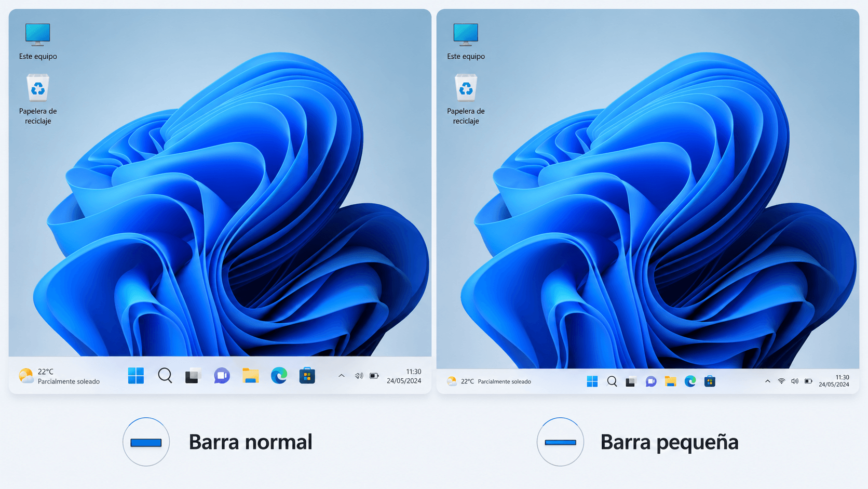The height and width of the screenshot is (489, 868).
Task: Open the 22°C weather widget on the normal taskbar
Action: pos(59,376)
